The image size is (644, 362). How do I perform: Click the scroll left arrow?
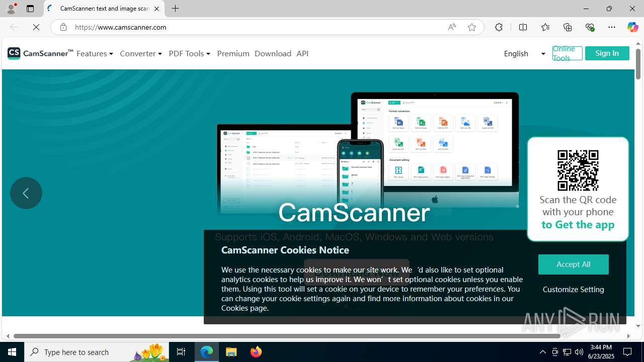click(x=8, y=336)
